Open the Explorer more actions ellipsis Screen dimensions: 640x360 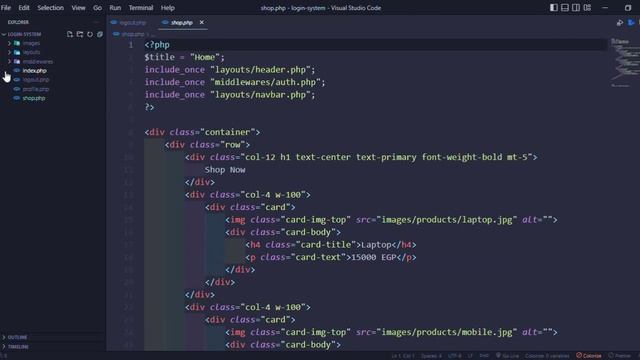(x=96, y=22)
